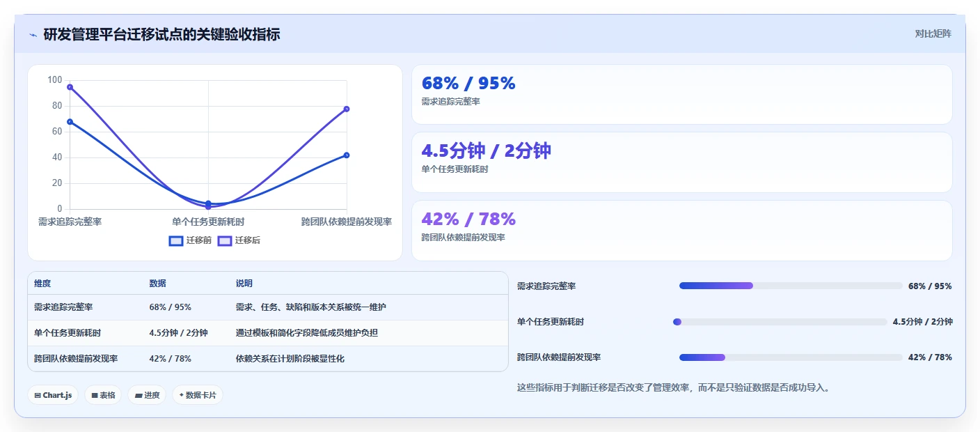The height and width of the screenshot is (432, 980).
Task: Click the 需求追踪完整率 label beside its progress bar
Action: [x=546, y=286]
